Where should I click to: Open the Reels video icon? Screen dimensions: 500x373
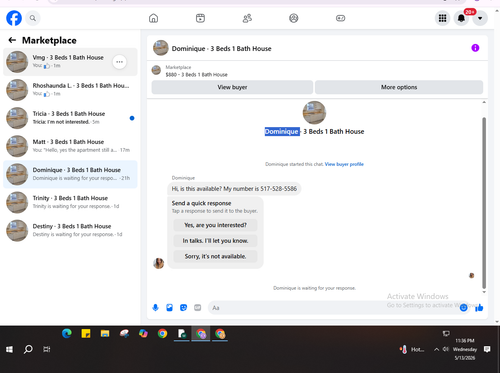point(200,18)
